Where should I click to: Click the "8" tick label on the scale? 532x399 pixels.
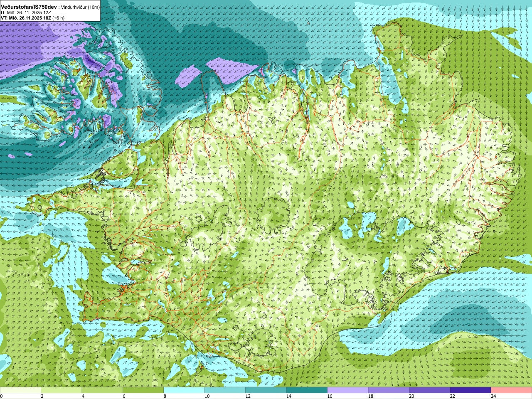165,396
